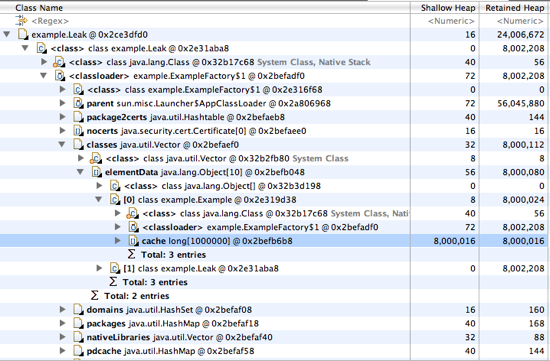
Task: Click the icon of parent sun.misc.Launcher$AppClassLoader
Action: click(78, 103)
